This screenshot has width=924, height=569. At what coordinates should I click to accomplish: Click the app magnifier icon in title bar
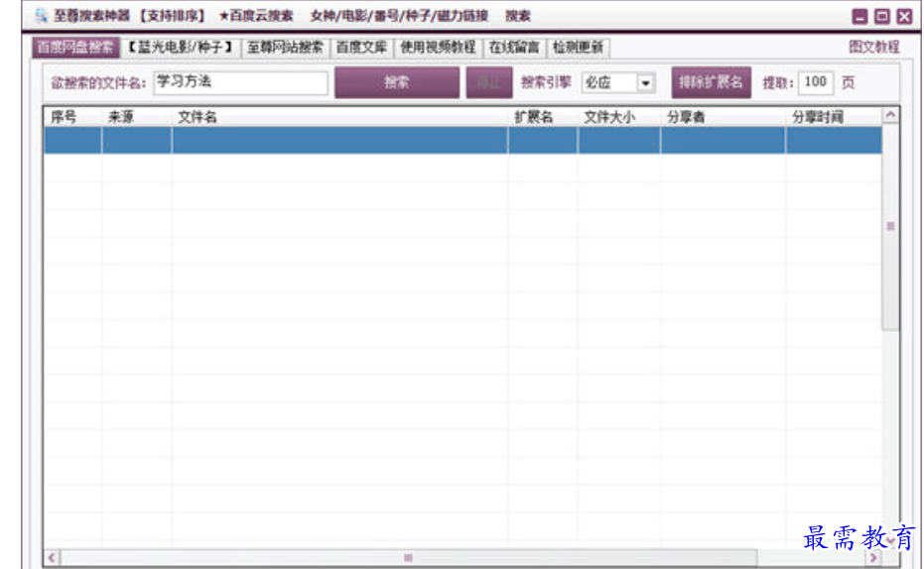click(41, 16)
